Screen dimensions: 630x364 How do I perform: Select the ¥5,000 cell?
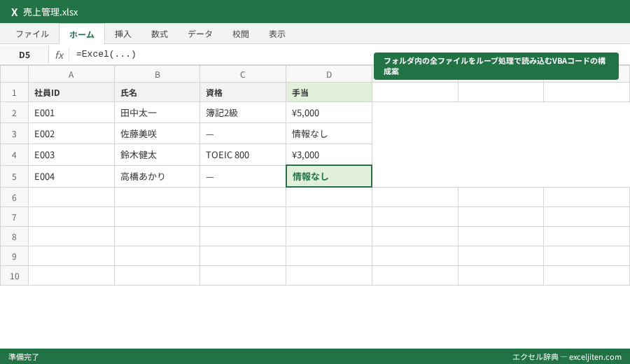pyautogui.click(x=329, y=113)
